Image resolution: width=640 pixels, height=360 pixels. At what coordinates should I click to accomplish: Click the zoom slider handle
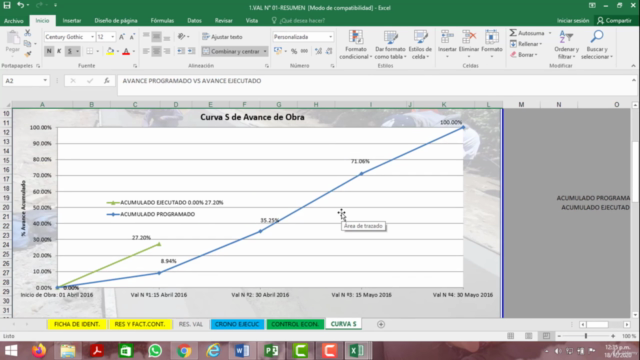pyautogui.click(x=586, y=336)
